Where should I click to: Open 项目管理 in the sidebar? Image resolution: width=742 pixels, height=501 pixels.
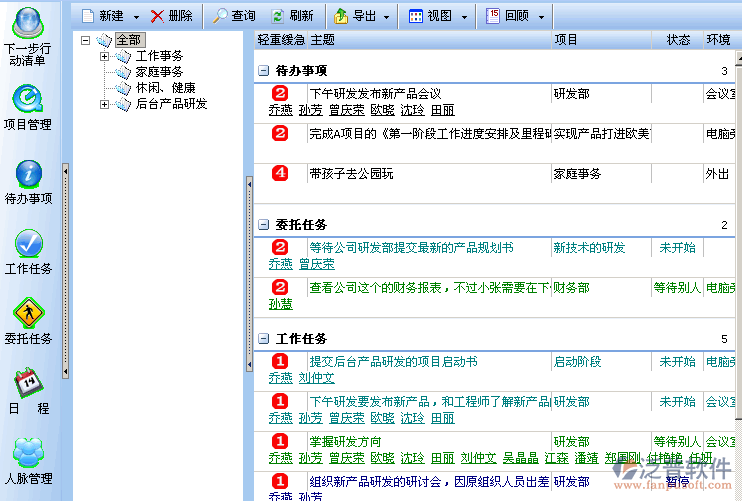pyautogui.click(x=28, y=98)
